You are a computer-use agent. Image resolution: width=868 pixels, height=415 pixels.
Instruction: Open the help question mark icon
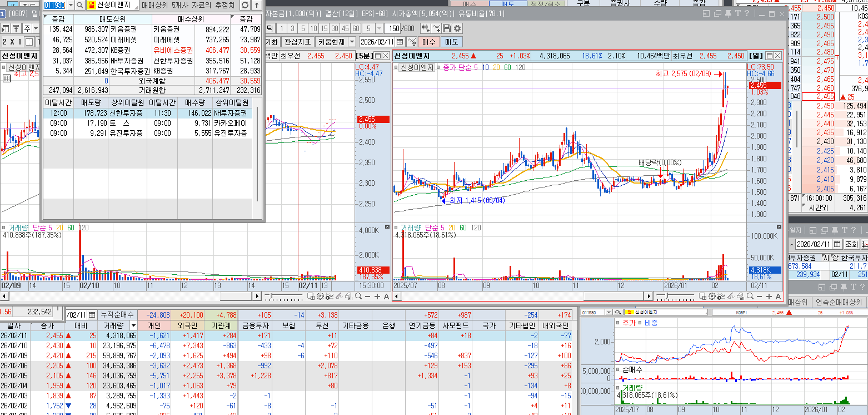(x=746, y=13)
